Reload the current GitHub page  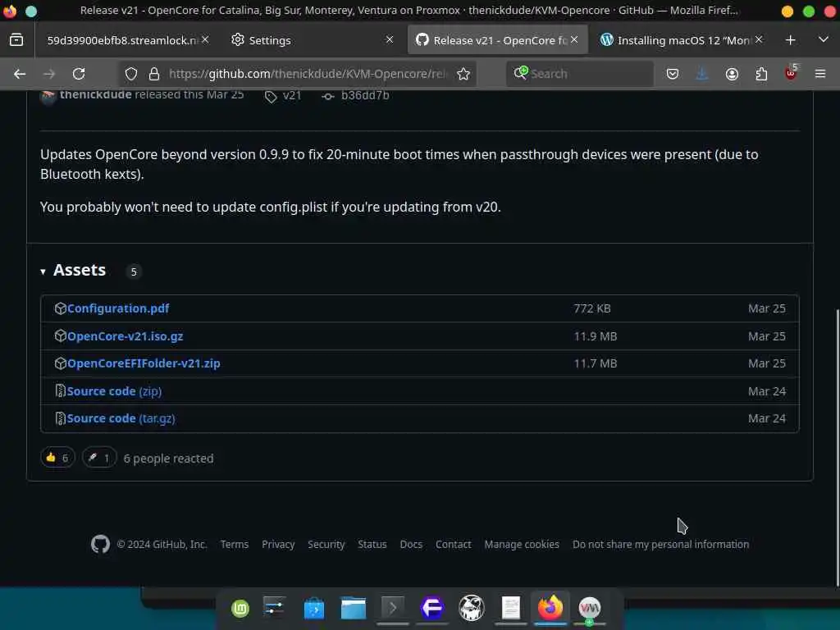pyautogui.click(x=79, y=74)
